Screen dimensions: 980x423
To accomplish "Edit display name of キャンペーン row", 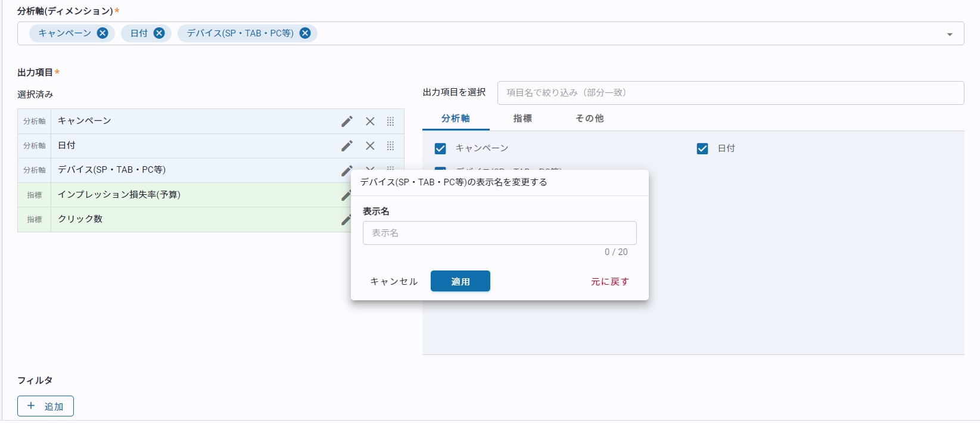I will (x=347, y=122).
